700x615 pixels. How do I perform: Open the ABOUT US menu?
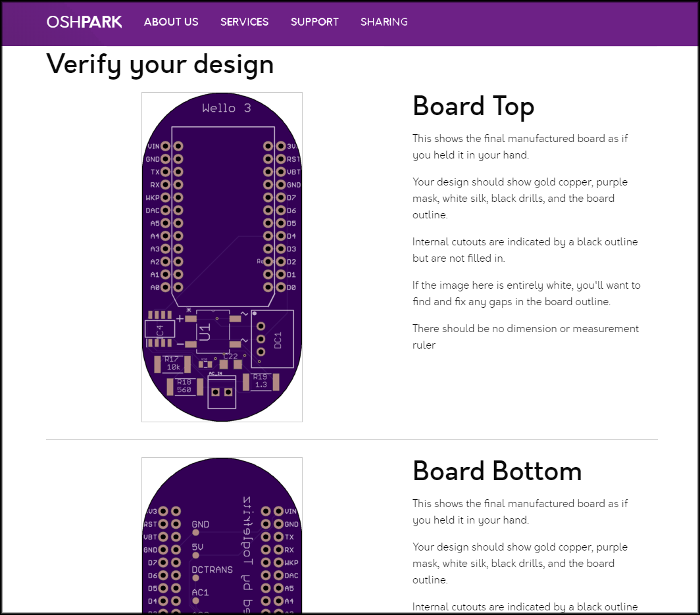coord(171,22)
